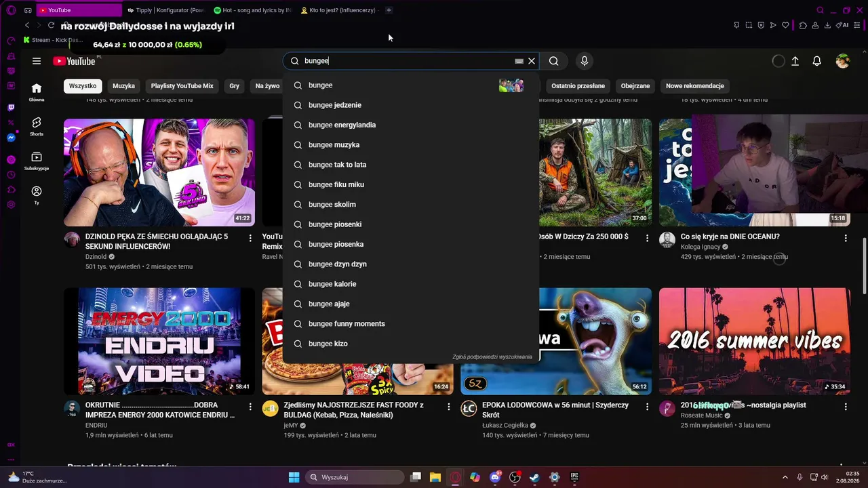Choose the 'bungee energylandia' suggestion

point(411,125)
